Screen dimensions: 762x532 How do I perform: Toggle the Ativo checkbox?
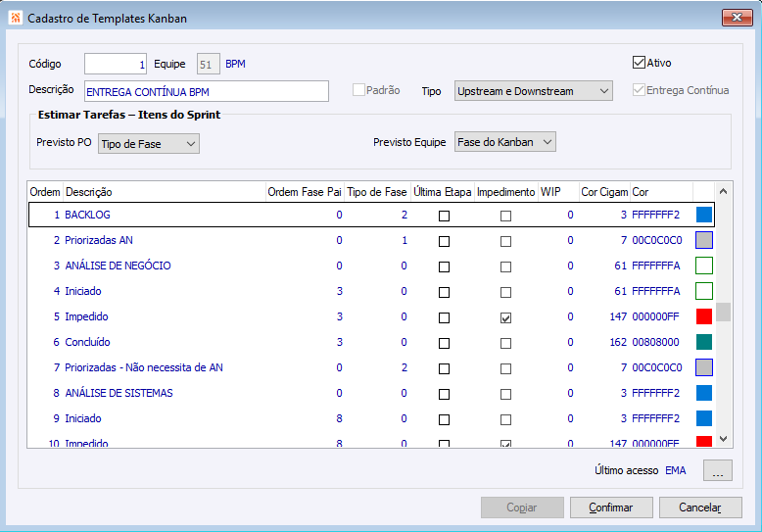click(640, 63)
